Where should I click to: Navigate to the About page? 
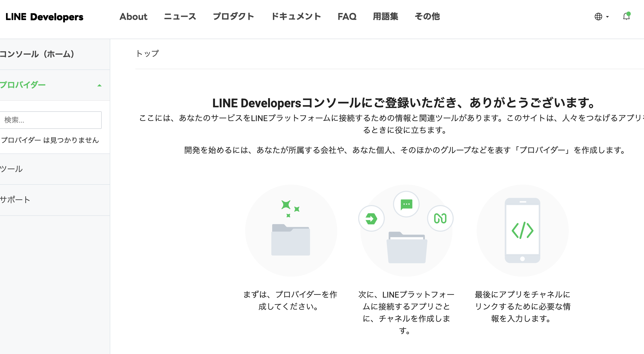pyautogui.click(x=134, y=17)
